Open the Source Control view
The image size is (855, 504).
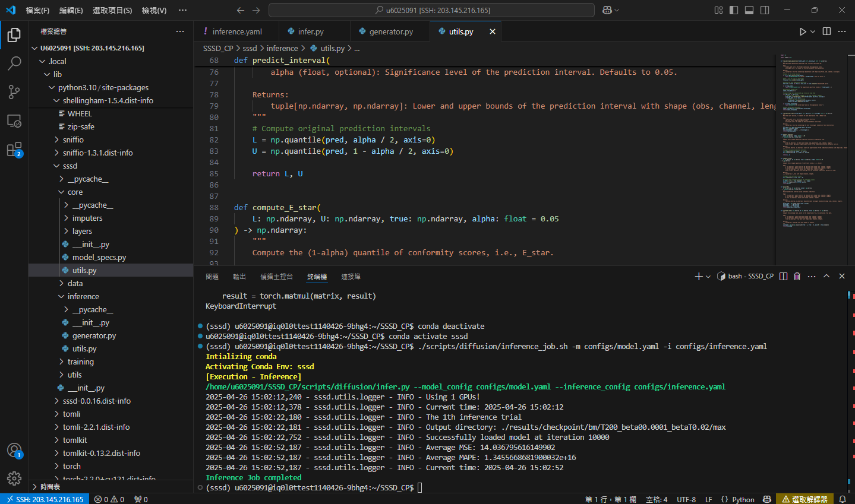[14, 91]
